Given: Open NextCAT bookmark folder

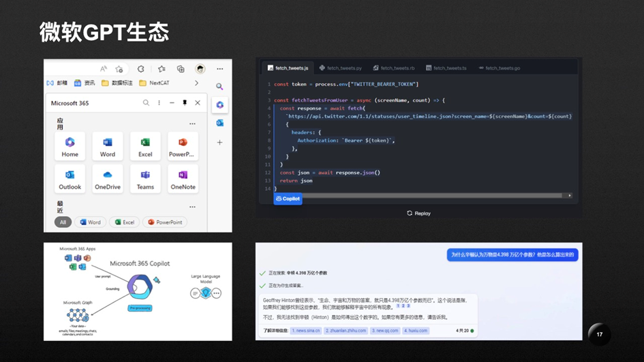Looking at the screenshot, I should pyautogui.click(x=155, y=83).
